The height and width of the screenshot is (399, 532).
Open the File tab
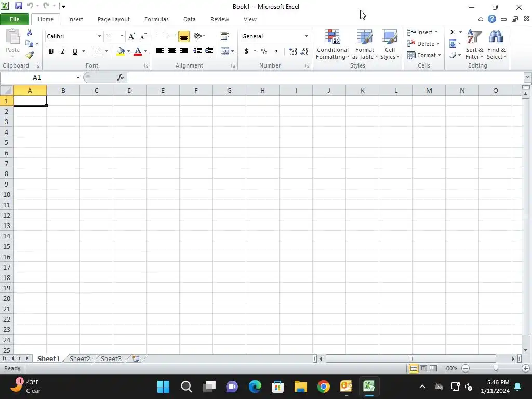coord(15,19)
